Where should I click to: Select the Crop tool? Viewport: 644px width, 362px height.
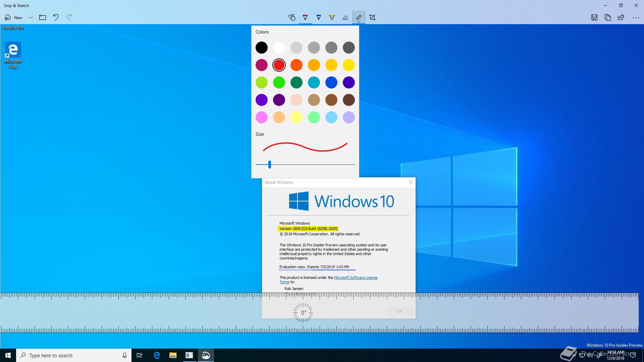(372, 17)
